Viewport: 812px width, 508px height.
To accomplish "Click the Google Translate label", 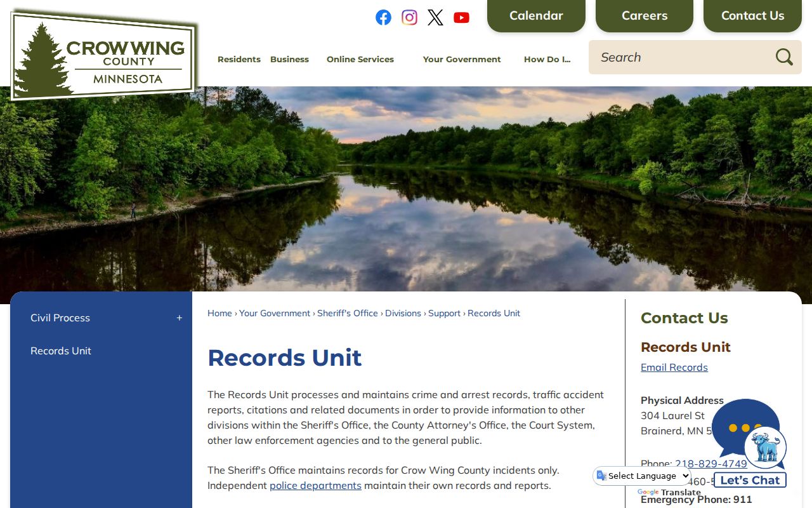I will [x=669, y=493].
